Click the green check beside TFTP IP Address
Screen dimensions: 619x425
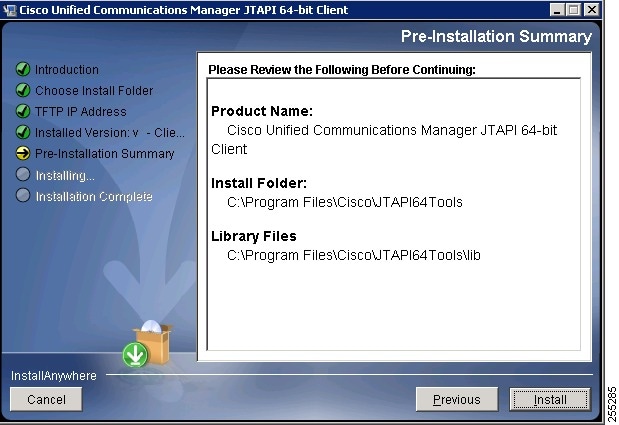click(23, 111)
